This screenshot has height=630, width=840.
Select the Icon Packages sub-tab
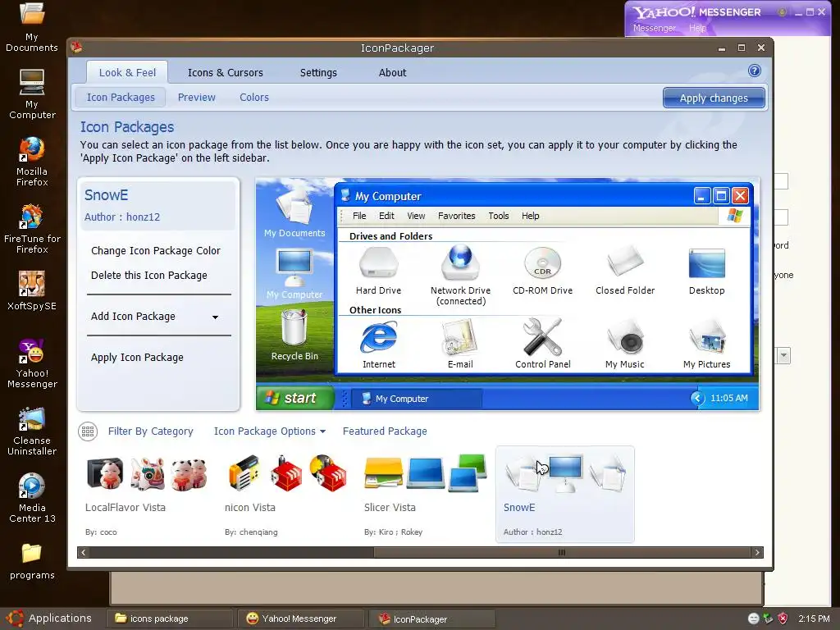point(121,98)
